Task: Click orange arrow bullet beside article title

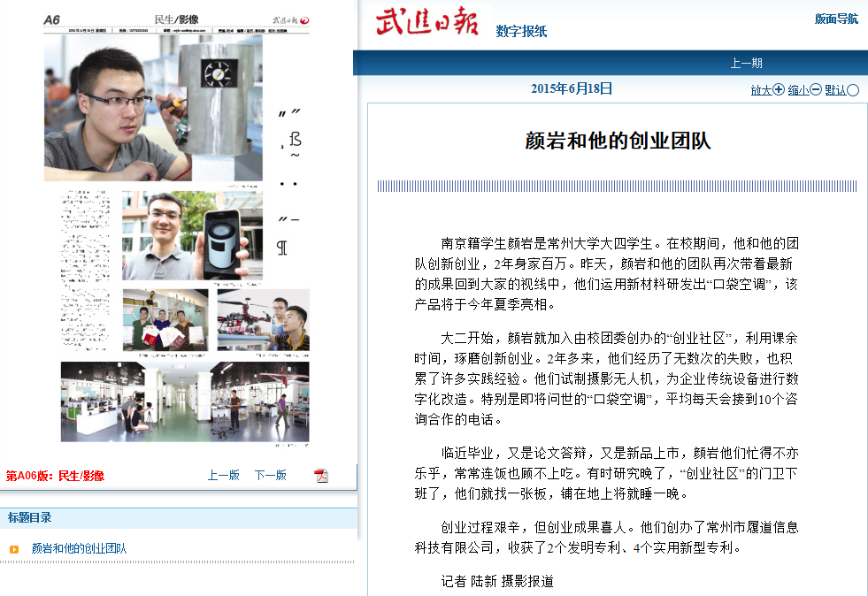Action: point(14,549)
